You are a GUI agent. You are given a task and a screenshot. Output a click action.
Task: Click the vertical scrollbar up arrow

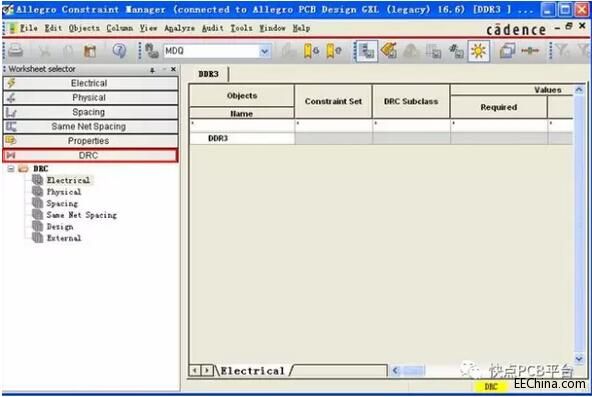pyautogui.click(x=579, y=90)
